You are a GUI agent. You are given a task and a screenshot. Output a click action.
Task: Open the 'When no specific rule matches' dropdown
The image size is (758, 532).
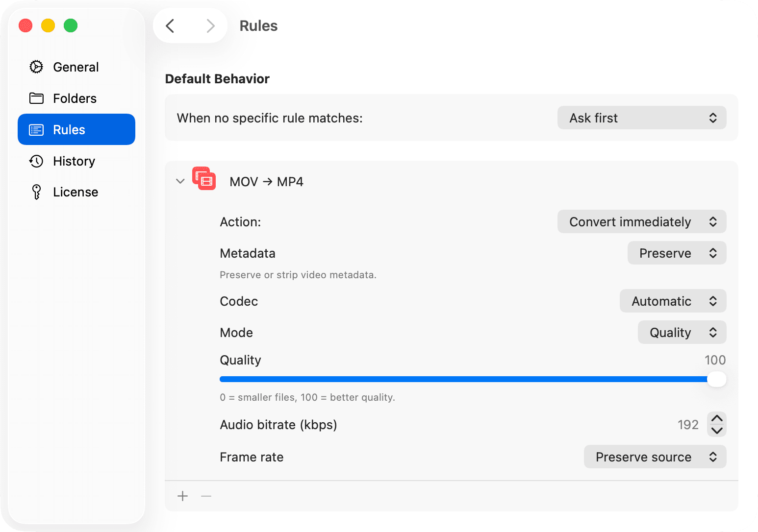click(x=641, y=118)
